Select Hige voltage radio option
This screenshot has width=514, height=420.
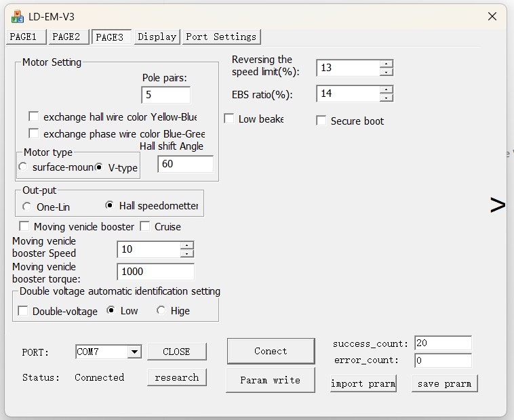click(x=161, y=311)
